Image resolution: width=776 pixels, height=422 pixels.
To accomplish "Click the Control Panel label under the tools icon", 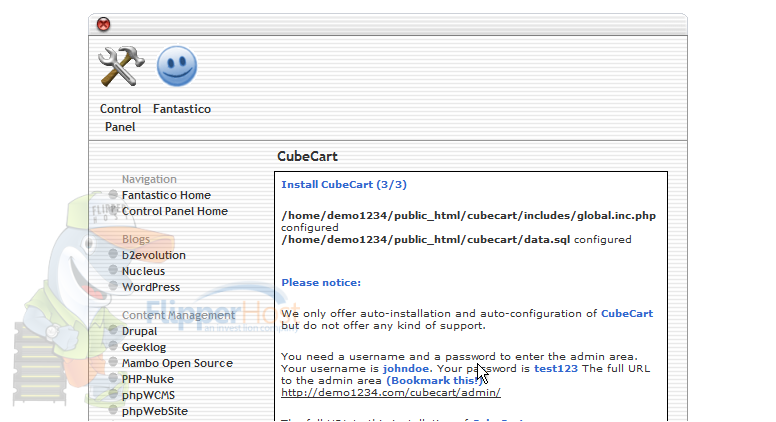I will tap(120, 118).
